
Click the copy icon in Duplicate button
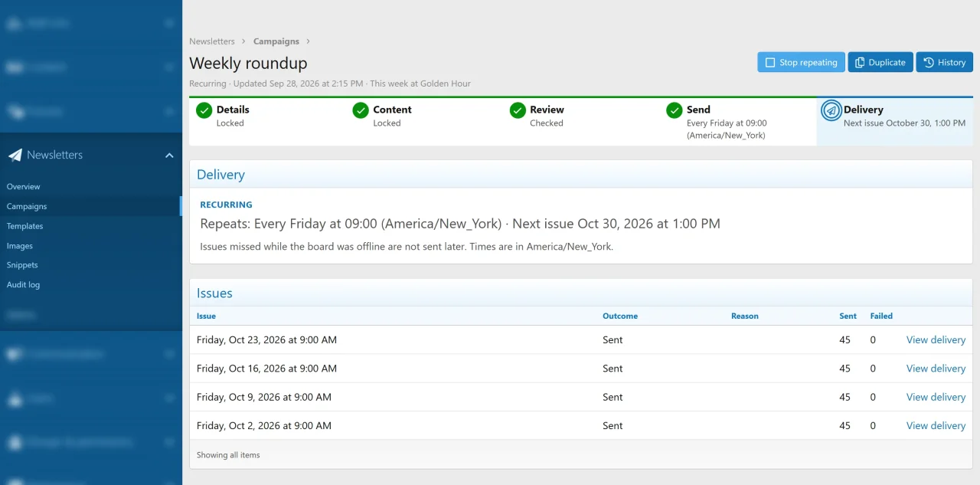[860, 63]
